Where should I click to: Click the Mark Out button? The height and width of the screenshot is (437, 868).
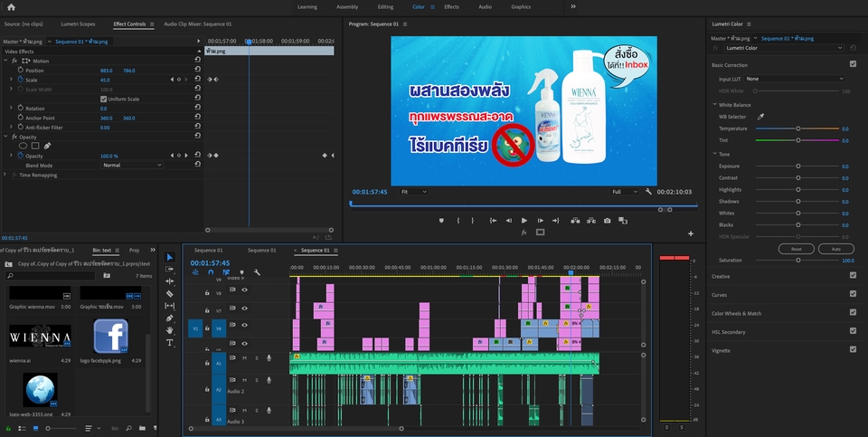(472, 221)
